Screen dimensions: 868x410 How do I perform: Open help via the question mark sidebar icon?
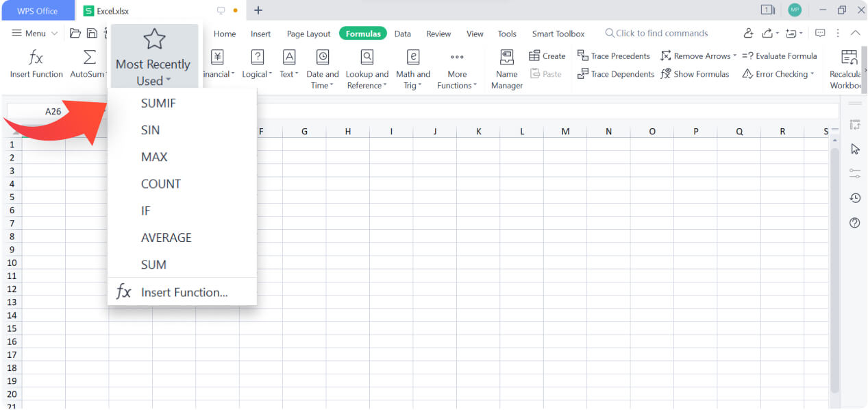[854, 222]
